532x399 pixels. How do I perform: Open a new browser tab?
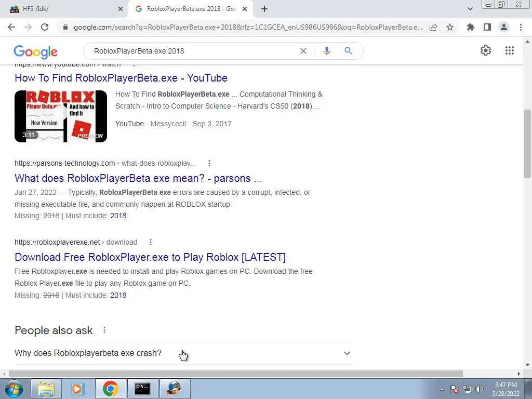click(x=264, y=9)
